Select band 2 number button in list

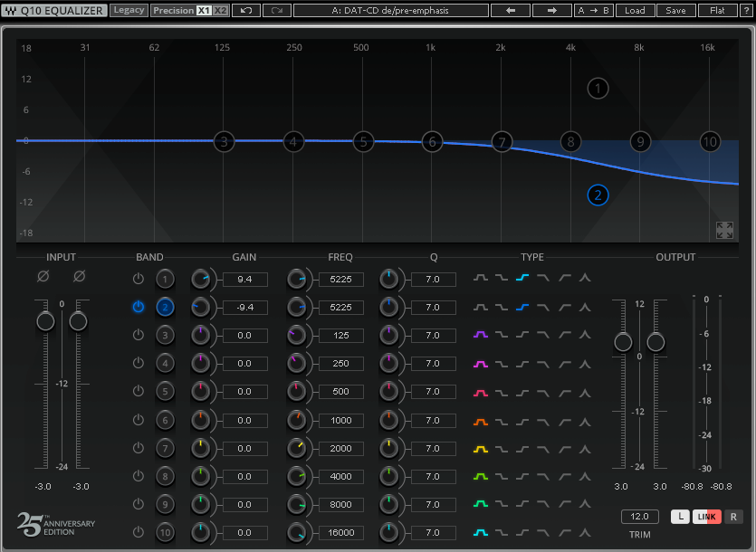(x=165, y=307)
